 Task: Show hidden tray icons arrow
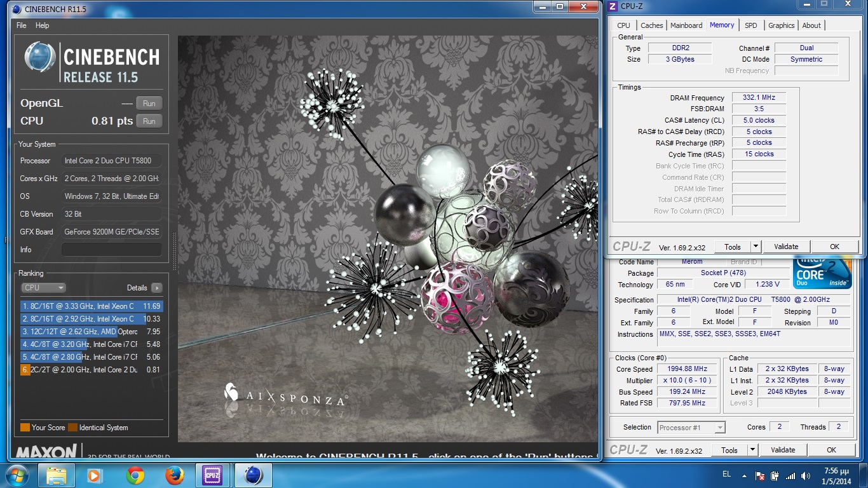pyautogui.click(x=744, y=475)
